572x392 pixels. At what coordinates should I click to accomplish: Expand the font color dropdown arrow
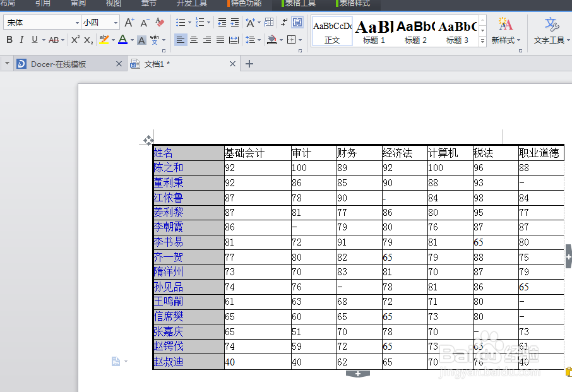coord(131,40)
